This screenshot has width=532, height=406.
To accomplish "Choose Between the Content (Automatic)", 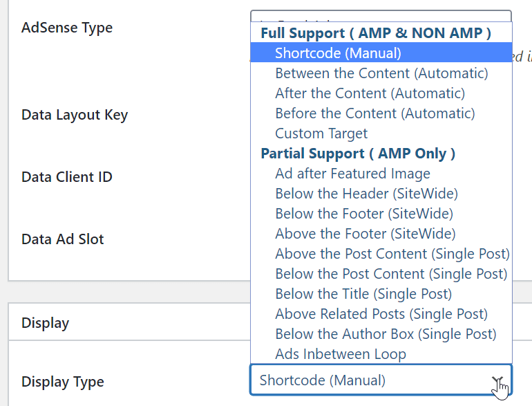I will 381,73.
